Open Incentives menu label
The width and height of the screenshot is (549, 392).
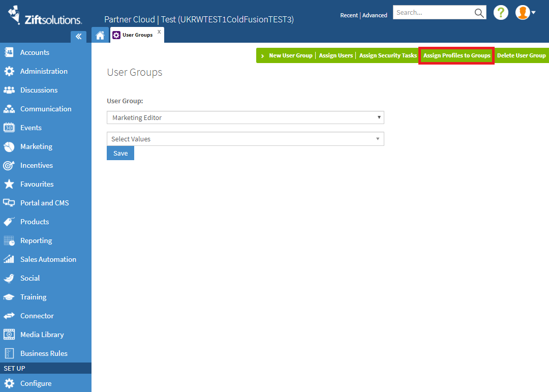pyautogui.click(x=37, y=165)
